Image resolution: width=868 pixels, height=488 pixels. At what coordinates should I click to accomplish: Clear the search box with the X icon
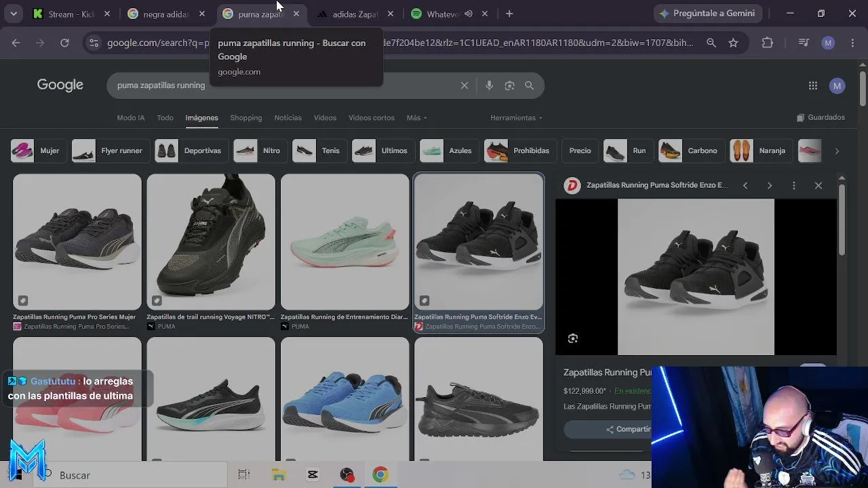click(x=465, y=85)
